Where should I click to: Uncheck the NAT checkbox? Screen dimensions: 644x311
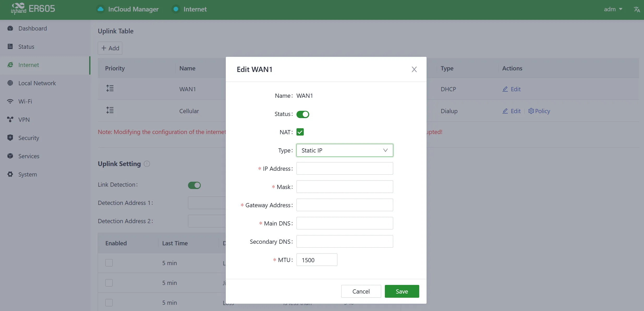pos(300,132)
